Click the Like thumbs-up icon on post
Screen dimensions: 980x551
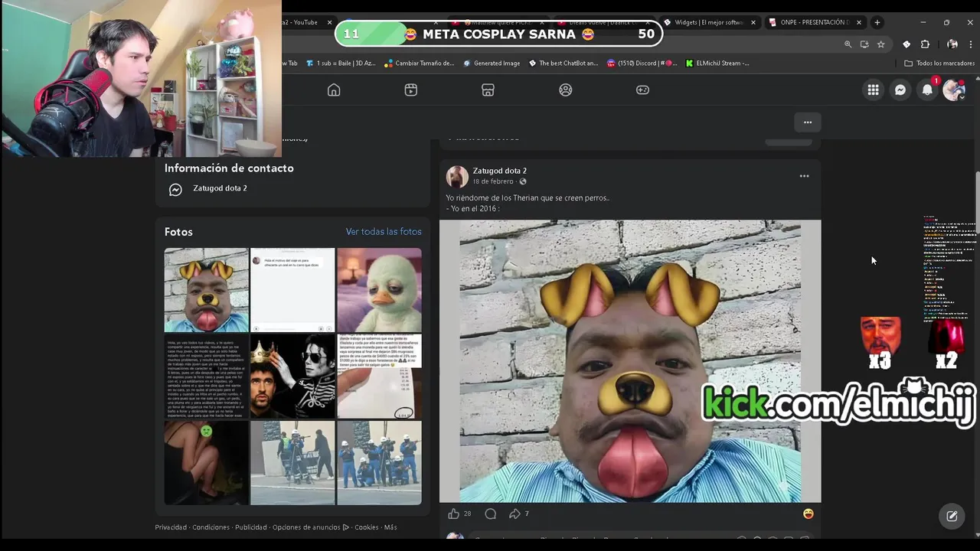453,514
